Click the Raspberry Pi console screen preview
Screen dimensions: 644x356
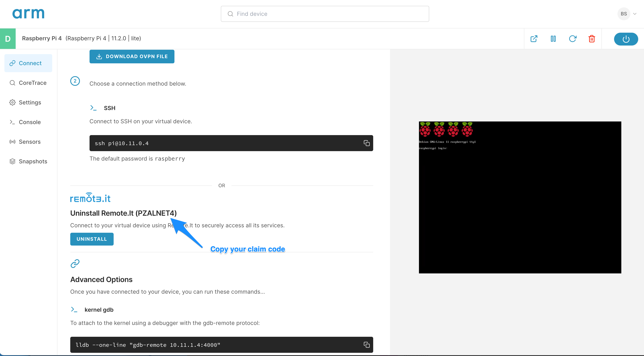[520, 197]
